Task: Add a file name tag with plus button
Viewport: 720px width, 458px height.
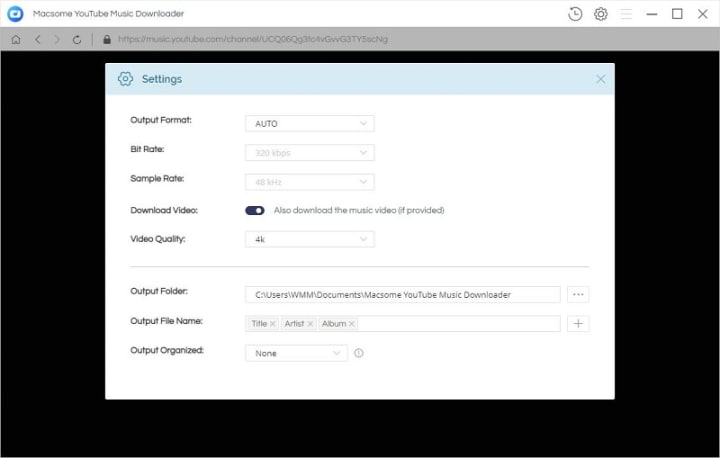Action: [578, 324]
